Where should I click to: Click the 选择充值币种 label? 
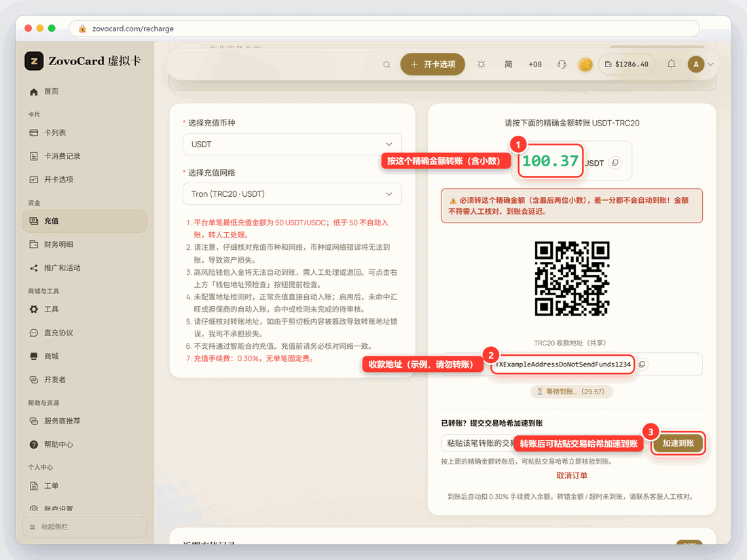coord(211,123)
